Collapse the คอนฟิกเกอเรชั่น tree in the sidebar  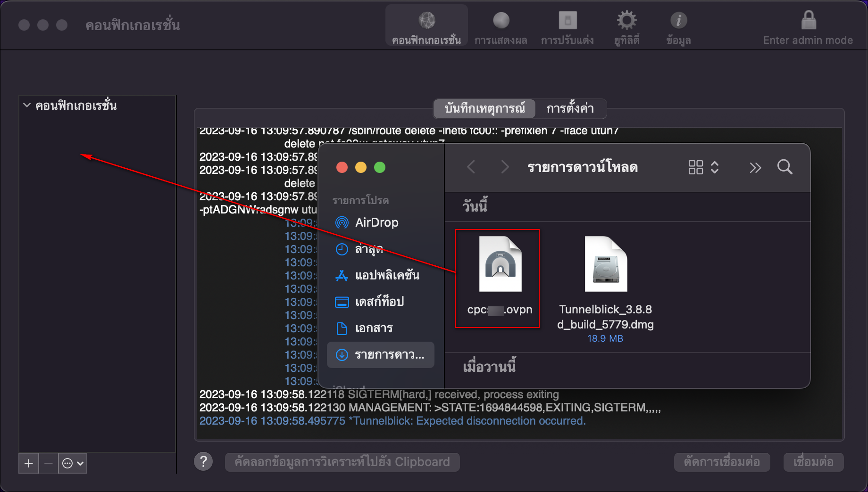(x=27, y=105)
